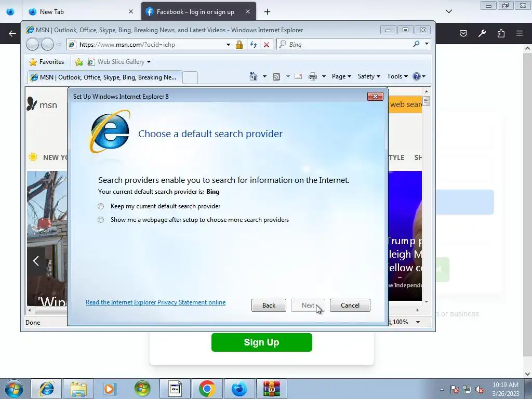Click the msn logo on the page
The height and width of the screenshot is (399, 532).
42,104
